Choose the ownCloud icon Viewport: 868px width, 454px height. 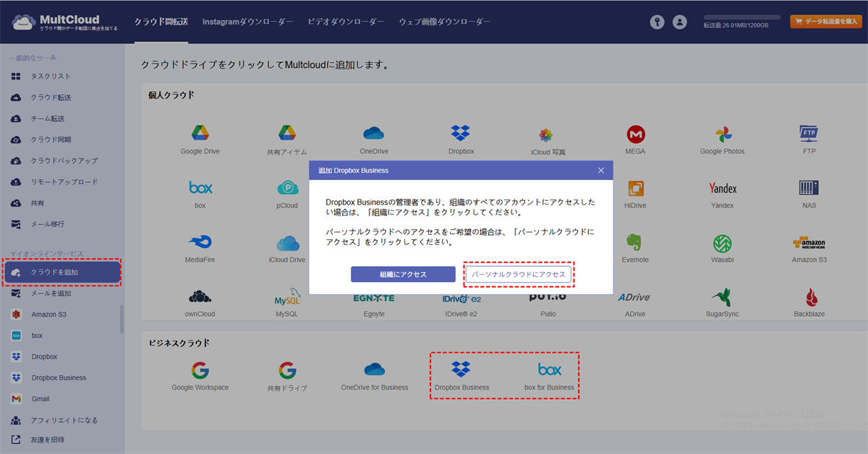click(x=200, y=296)
